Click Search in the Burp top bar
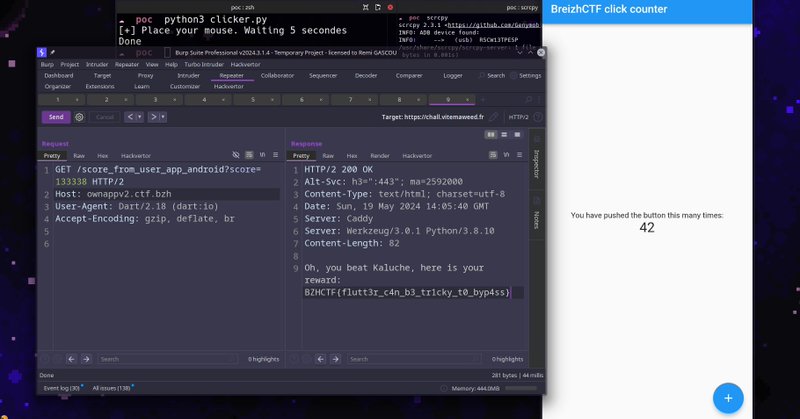This screenshot has height=419, width=800. [492, 76]
